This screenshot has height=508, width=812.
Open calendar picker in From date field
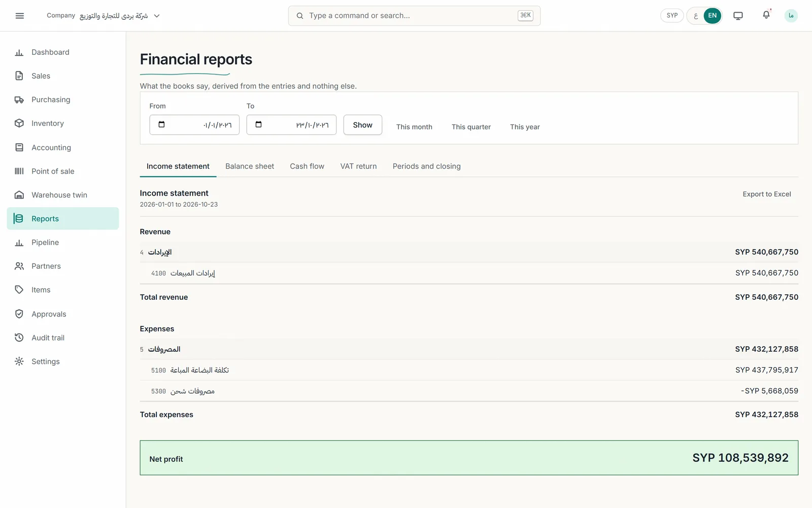tap(161, 124)
